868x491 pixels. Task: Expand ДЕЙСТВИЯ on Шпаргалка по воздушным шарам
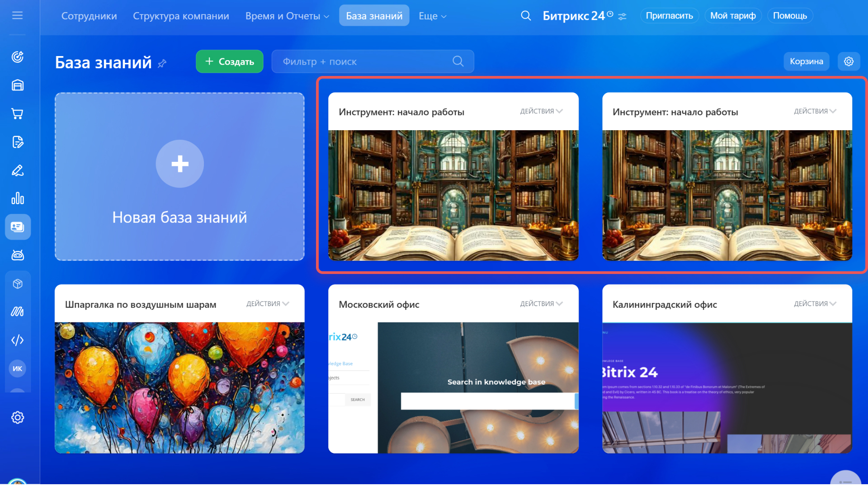pos(267,304)
